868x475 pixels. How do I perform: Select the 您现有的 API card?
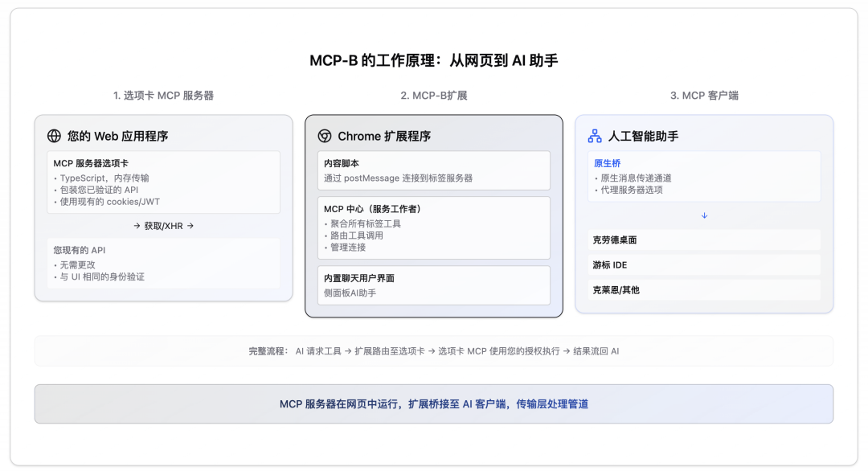click(x=163, y=263)
